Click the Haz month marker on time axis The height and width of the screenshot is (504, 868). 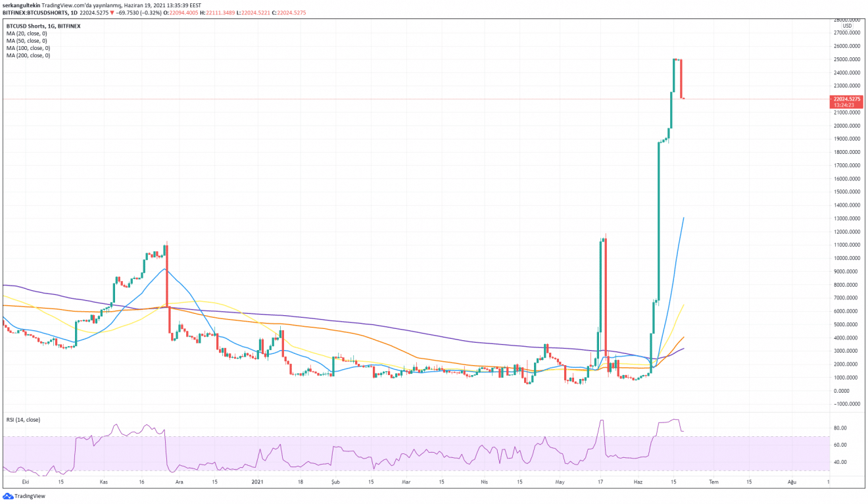point(637,482)
